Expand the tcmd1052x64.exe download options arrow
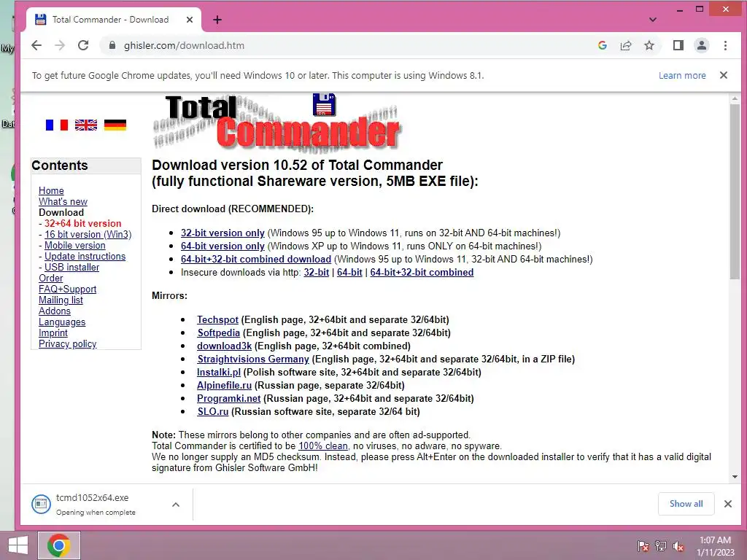This screenshot has width=747, height=560. point(176,505)
